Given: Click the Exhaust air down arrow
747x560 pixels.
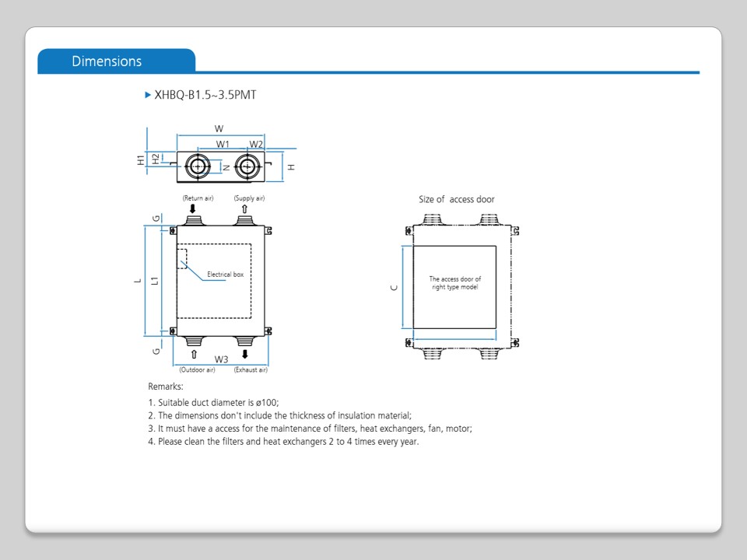Looking at the screenshot, I should tap(244, 355).
